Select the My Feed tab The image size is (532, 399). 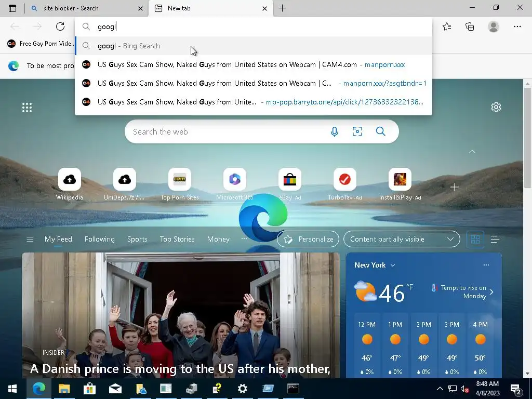tap(58, 239)
